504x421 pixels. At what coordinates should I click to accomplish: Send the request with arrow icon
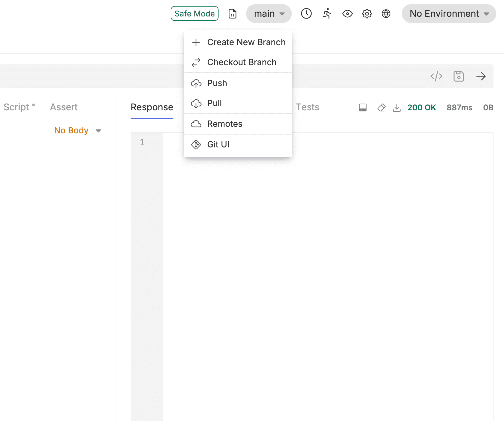pos(481,76)
